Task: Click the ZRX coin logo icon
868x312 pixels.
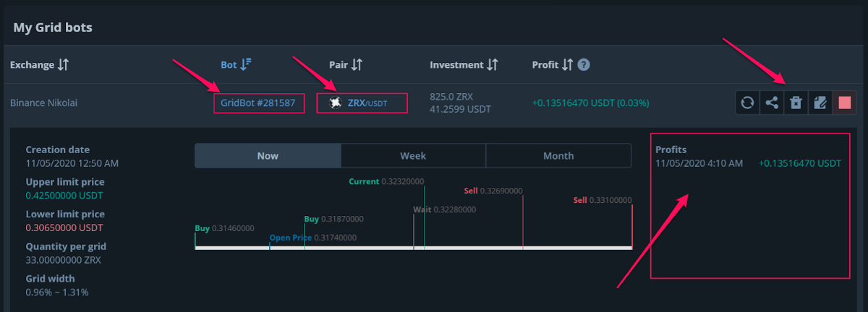Action: click(335, 103)
